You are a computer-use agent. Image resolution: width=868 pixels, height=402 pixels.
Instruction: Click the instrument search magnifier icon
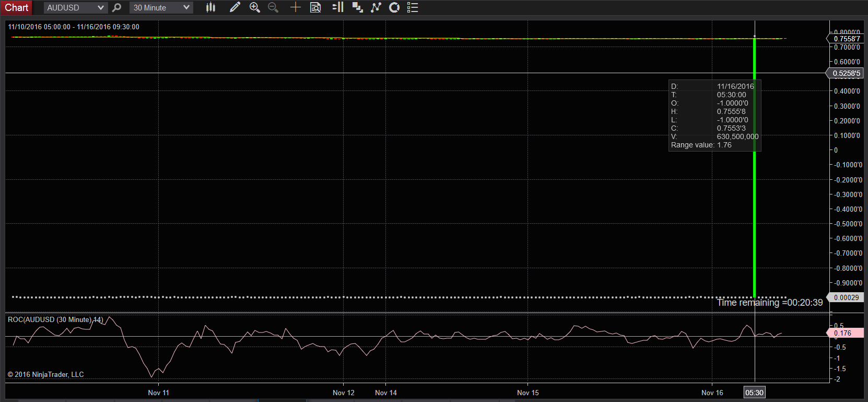[117, 7]
